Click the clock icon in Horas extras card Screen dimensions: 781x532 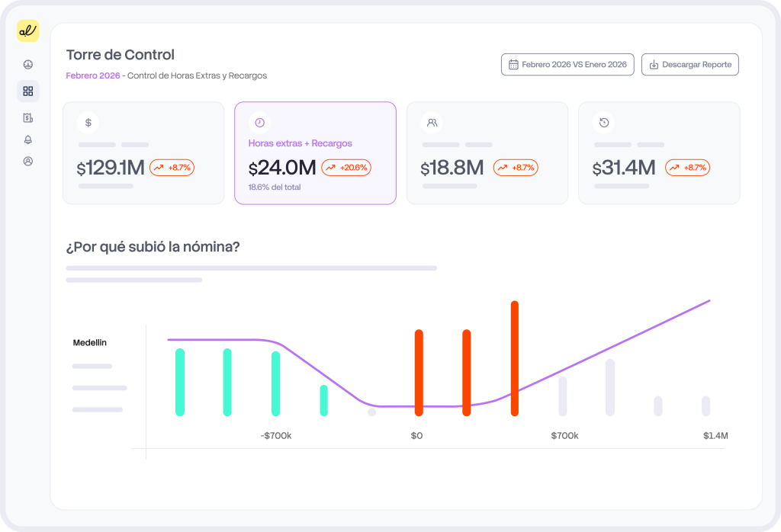coord(259,122)
